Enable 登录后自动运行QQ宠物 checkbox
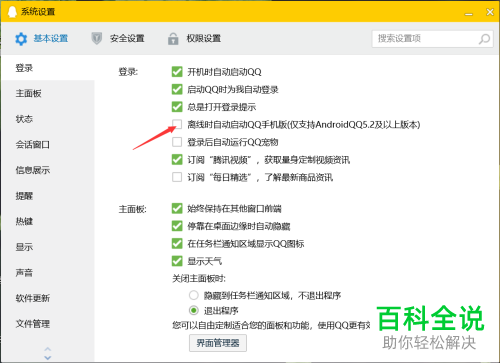500x363 pixels. (x=177, y=142)
